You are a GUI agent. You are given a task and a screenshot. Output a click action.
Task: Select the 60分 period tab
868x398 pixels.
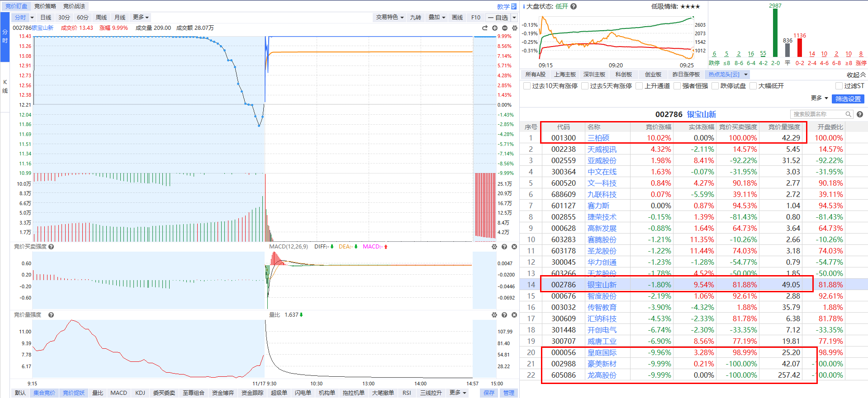(x=83, y=18)
